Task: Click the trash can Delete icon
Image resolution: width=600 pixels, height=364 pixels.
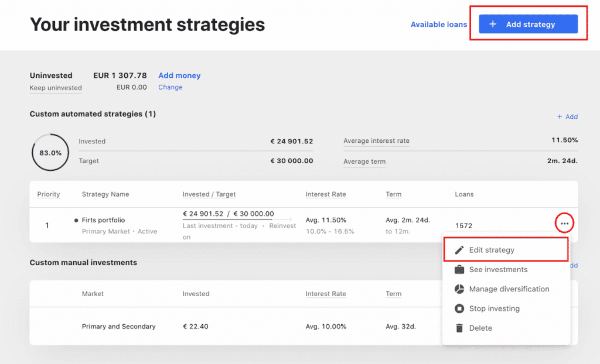Action: 459,328
